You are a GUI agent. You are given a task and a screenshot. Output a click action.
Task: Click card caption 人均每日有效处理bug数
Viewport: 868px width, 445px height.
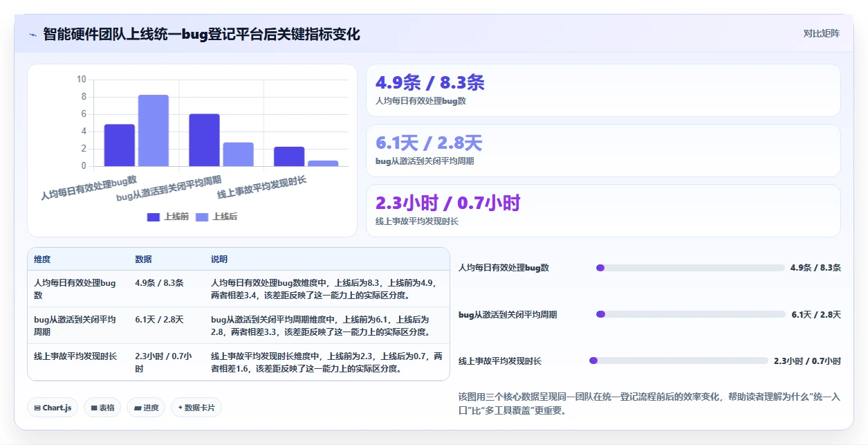click(421, 101)
